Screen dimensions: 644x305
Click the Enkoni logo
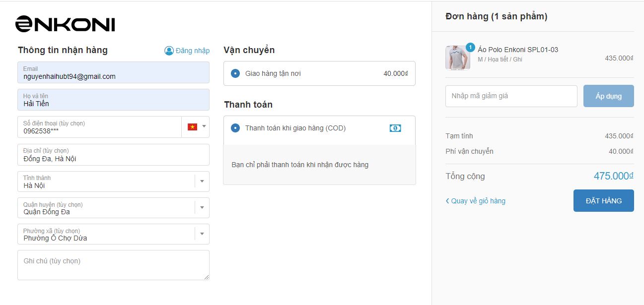(65, 24)
